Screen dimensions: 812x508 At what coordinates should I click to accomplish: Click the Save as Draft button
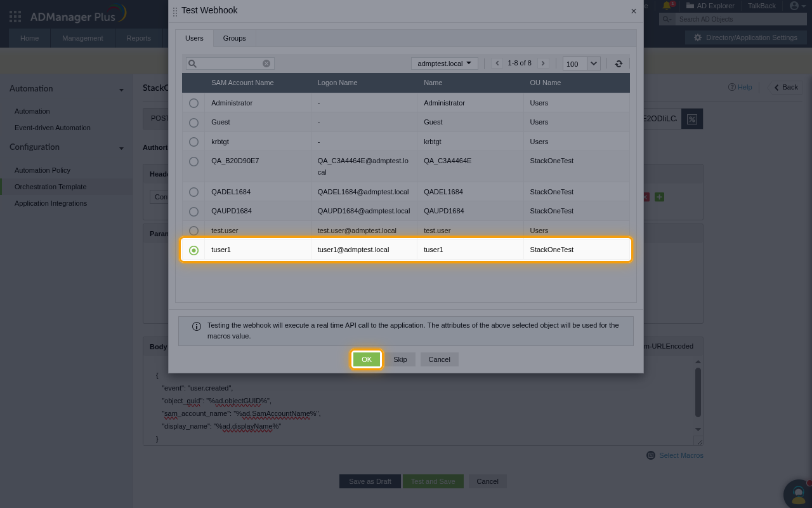[x=370, y=481]
